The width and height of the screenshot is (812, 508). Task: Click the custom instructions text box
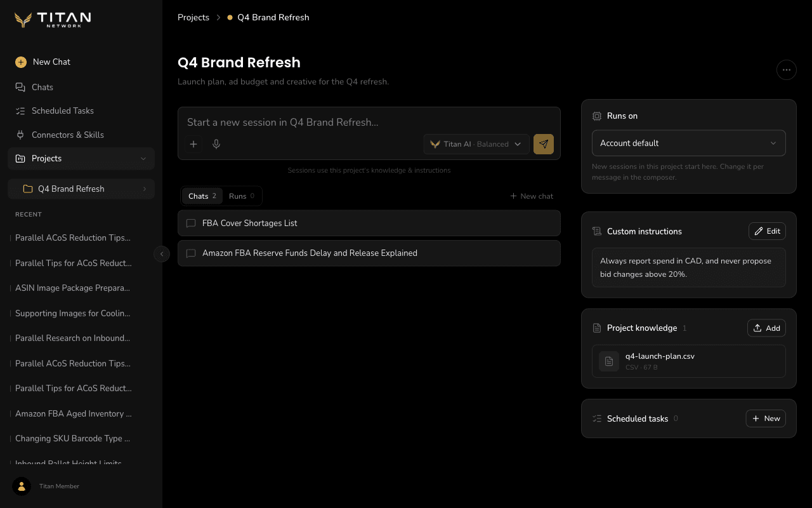point(689,267)
